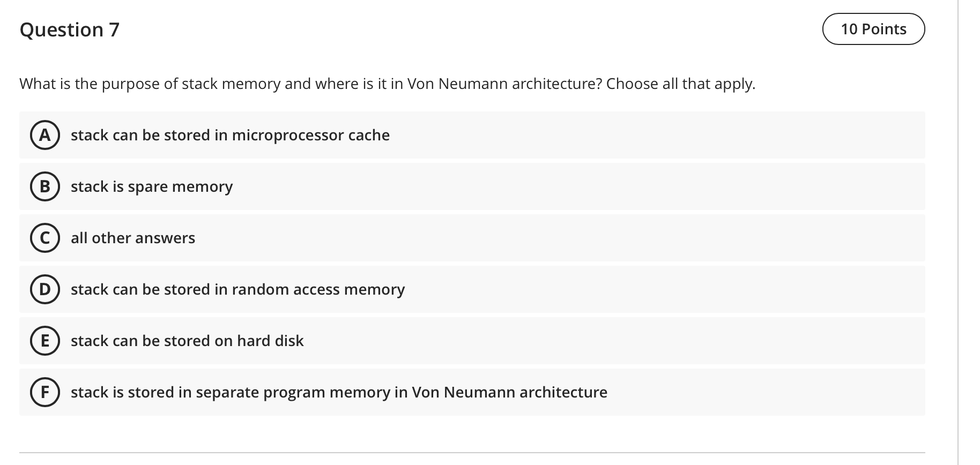Select the circled D answer marker
Image resolution: width=980 pixels, height=465 pixels.
tap(45, 289)
